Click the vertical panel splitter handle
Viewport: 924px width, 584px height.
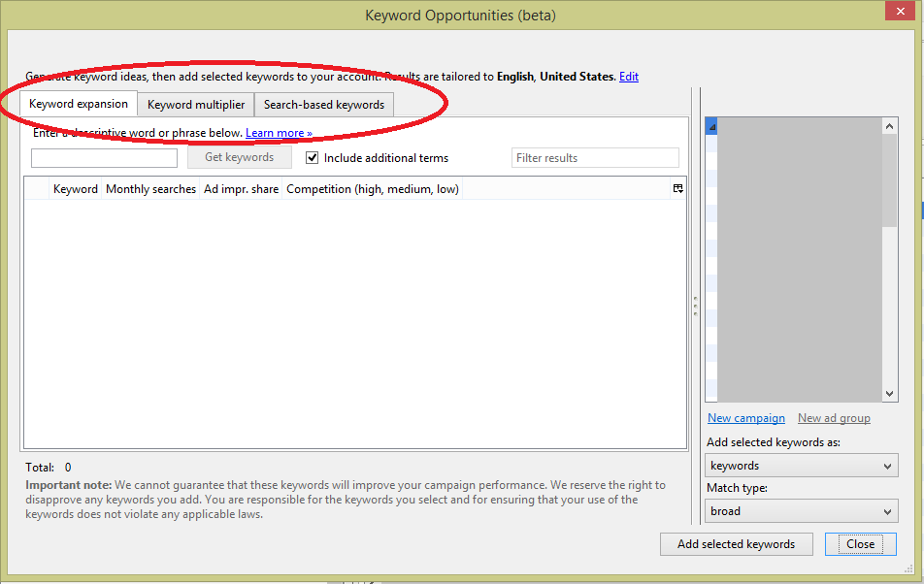[695, 306]
